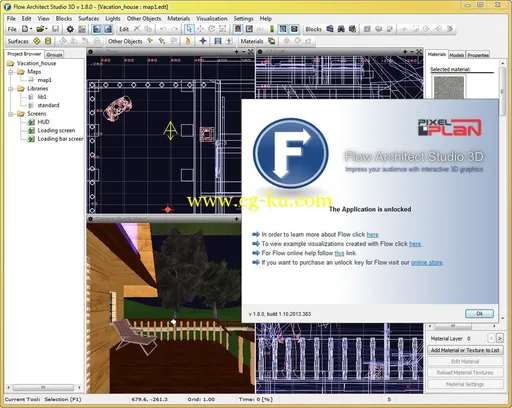The image size is (512, 408).
Task: Select the Rotate tool circular arrow icon
Action: [211, 29]
